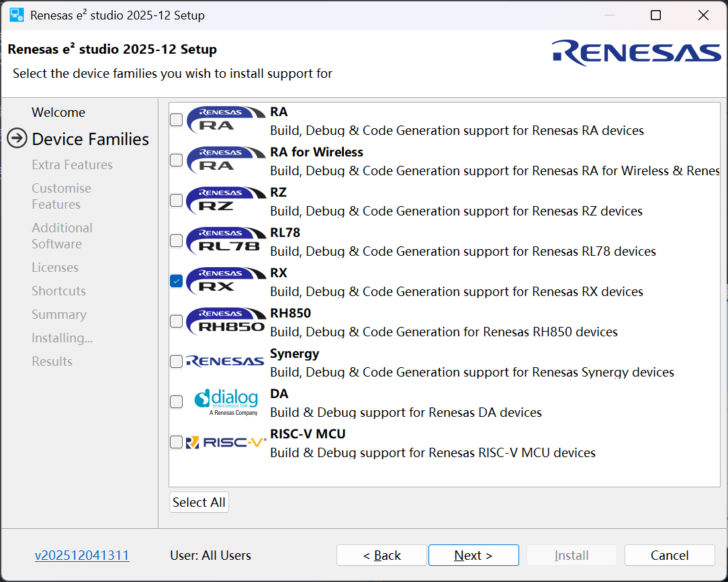Click the DA title text
Image resolution: width=728 pixels, height=582 pixels.
[x=279, y=393]
